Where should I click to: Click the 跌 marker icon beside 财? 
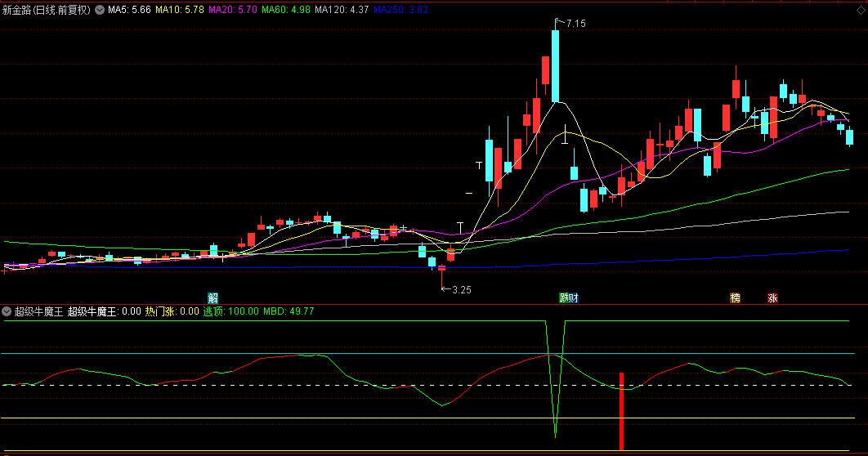(564, 297)
